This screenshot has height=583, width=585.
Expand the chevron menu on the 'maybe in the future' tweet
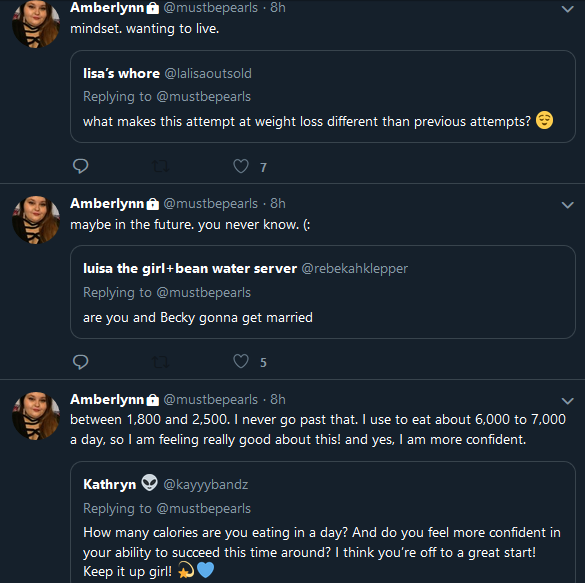click(x=567, y=205)
